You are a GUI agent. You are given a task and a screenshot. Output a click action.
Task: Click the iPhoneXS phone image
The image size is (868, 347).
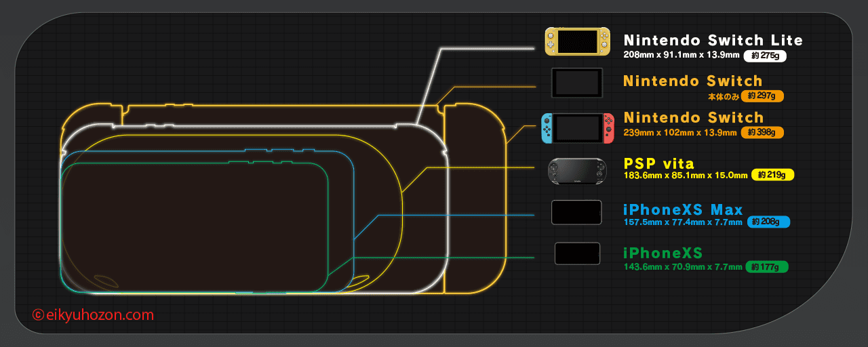[x=577, y=253]
